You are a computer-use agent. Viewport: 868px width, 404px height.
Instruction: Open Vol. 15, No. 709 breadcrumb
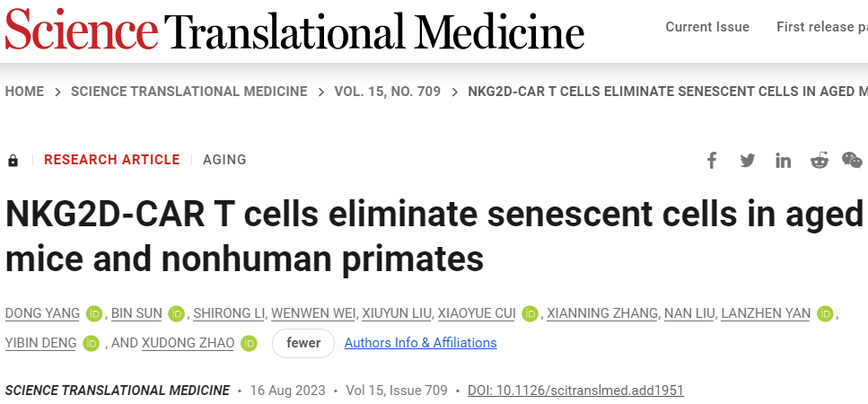click(387, 92)
